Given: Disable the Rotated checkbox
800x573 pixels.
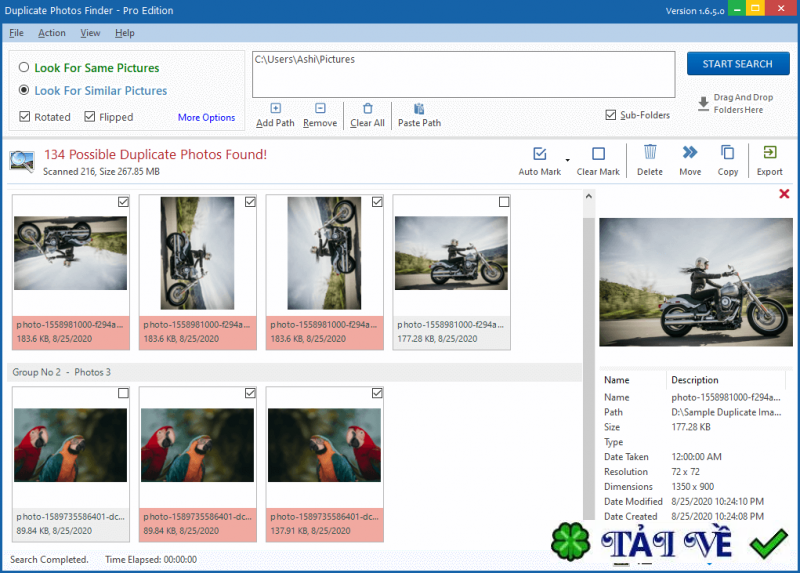Looking at the screenshot, I should [25, 117].
